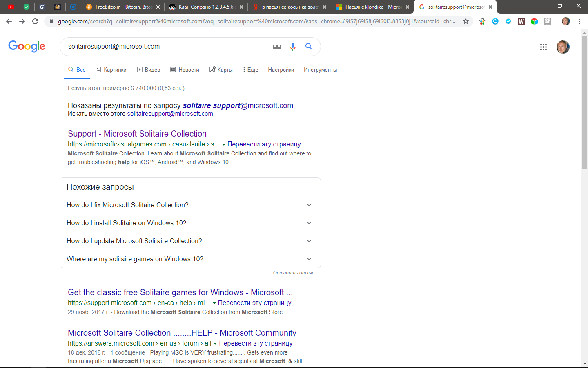The height and width of the screenshot is (368, 588).
Task: Search instead for solitairesupport@microsoft.com
Action: click(170, 114)
